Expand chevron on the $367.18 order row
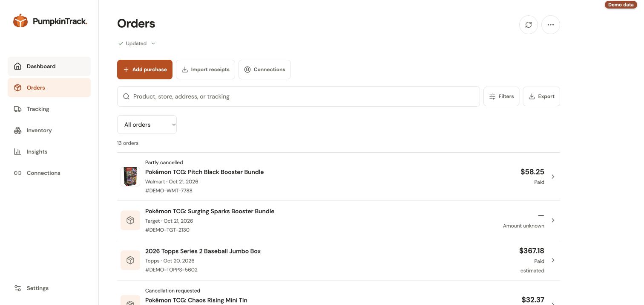 click(553, 260)
